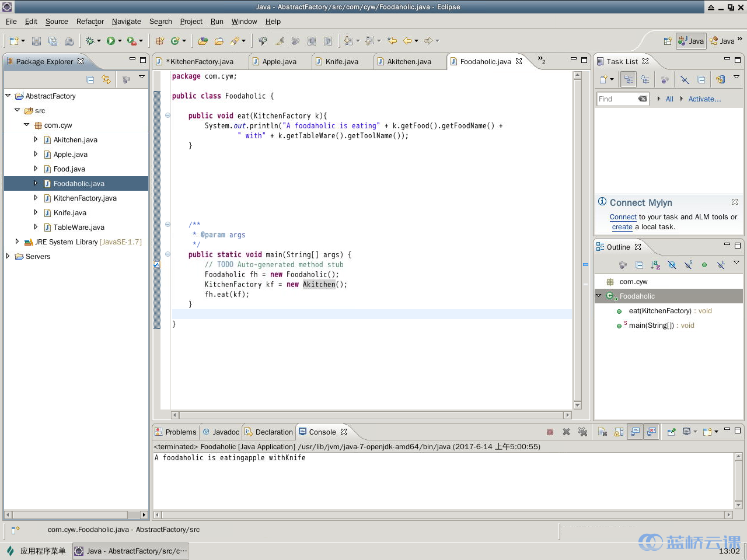
Task: Open the New Class wizard dropdown arrow
Action: (x=184, y=41)
